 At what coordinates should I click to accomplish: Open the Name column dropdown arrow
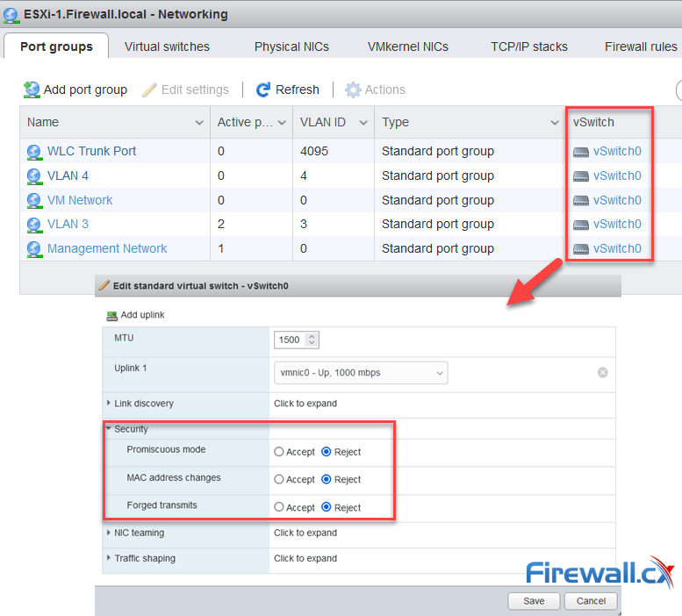pyautogui.click(x=199, y=123)
